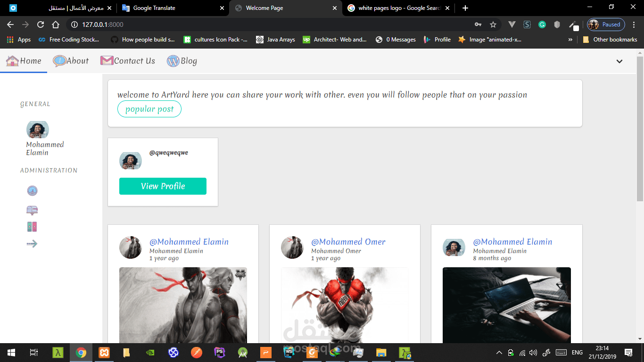
Task: Click the taskbar clock showing 23:14
Action: point(602,348)
